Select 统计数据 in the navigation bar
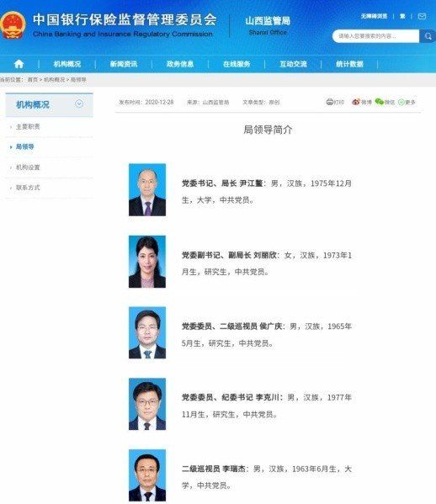436x504 pixels. coord(349,64)
